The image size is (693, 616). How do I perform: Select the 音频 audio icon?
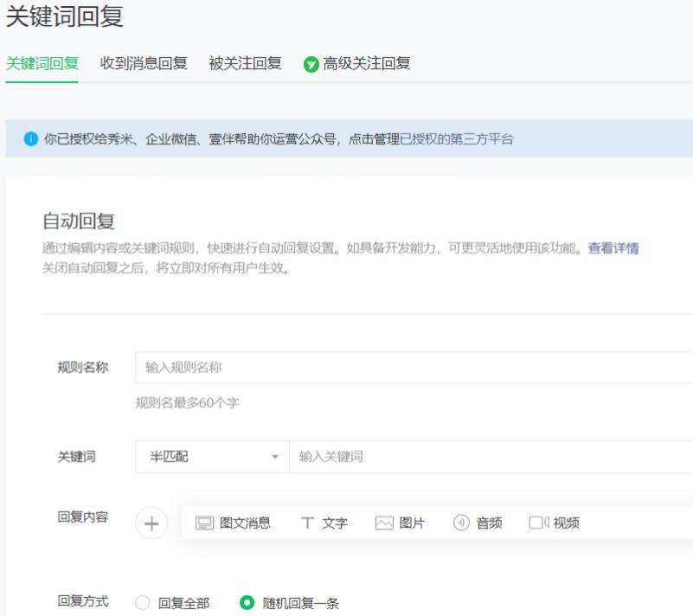461,523
